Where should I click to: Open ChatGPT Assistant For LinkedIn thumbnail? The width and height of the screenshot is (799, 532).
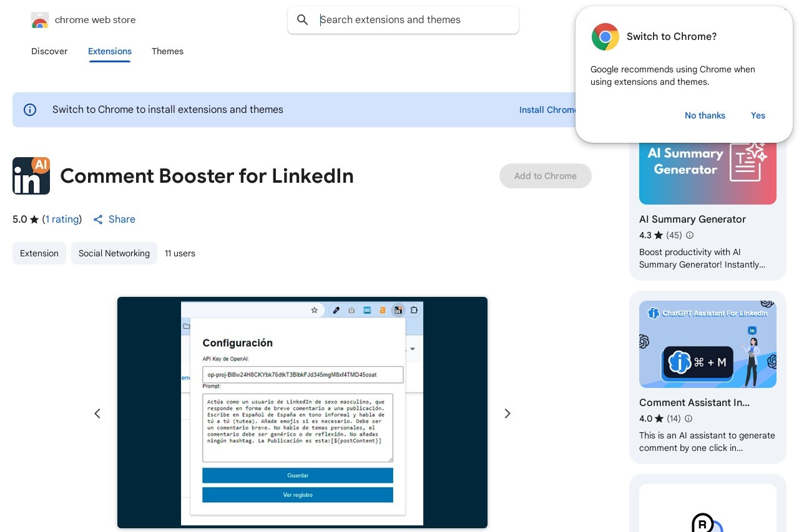pos(708,344)
